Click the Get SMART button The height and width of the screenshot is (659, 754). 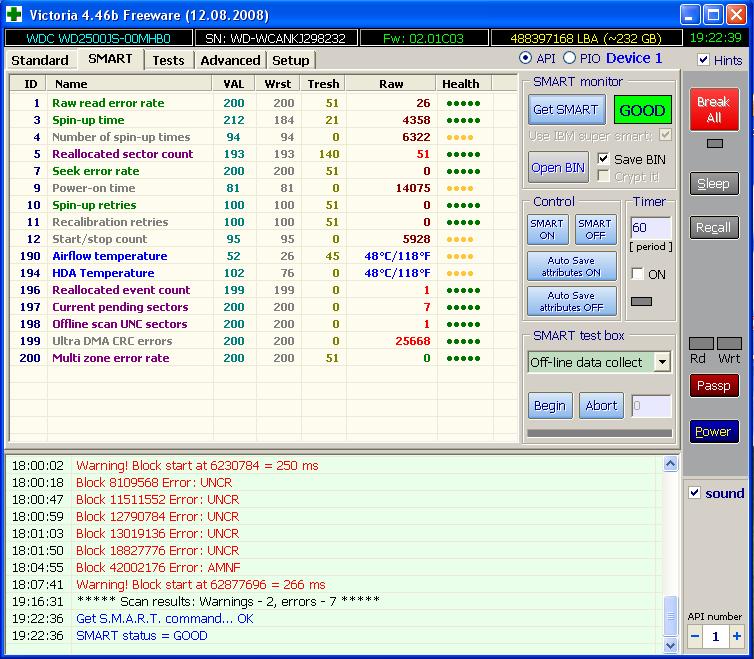[566, 110]
